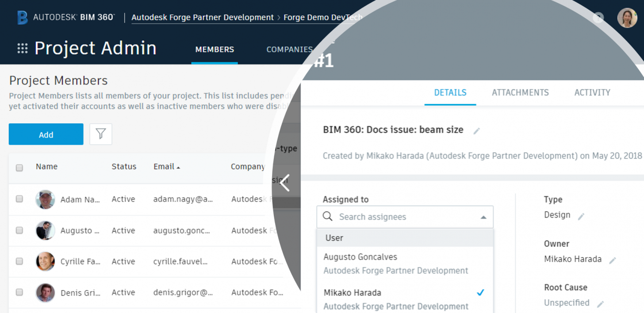Click the Add member button

(x=46, y=134)
